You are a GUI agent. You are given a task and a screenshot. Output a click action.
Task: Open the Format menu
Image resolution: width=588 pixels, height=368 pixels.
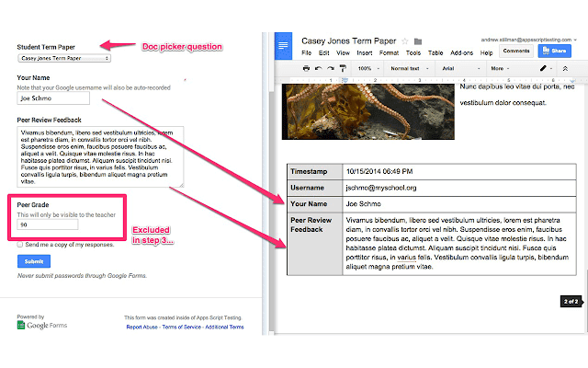pos(389,53)
